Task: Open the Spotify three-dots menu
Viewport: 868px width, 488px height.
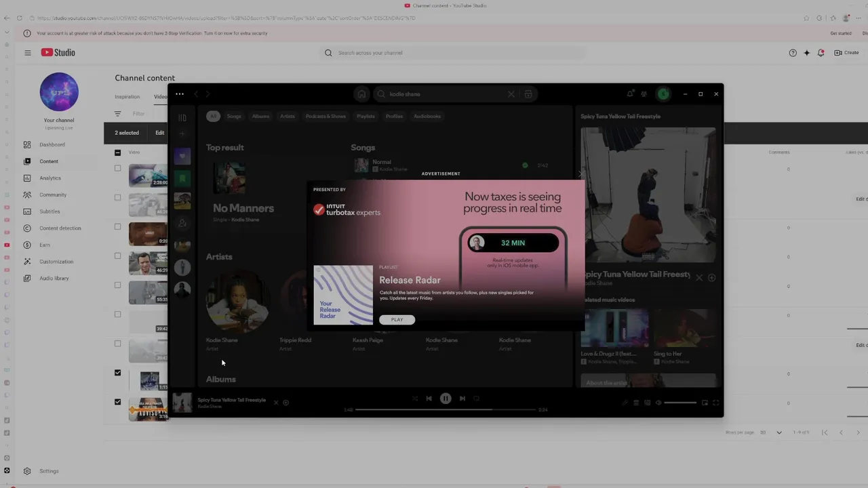Action: [179, 94]
